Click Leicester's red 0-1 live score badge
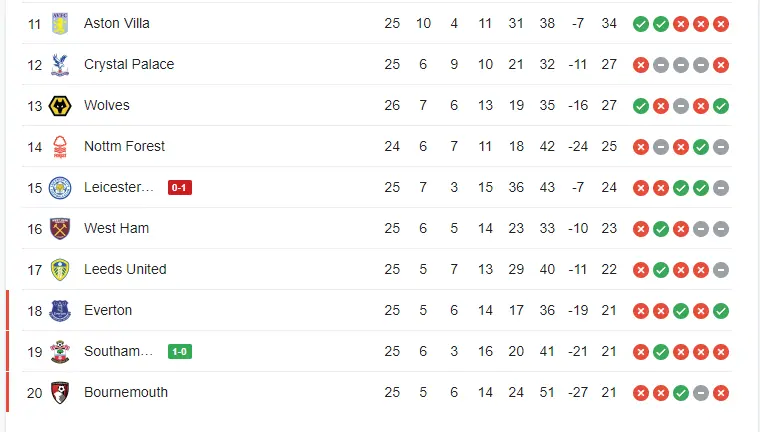This screenshot has width=760, height=432. point(180,187)
